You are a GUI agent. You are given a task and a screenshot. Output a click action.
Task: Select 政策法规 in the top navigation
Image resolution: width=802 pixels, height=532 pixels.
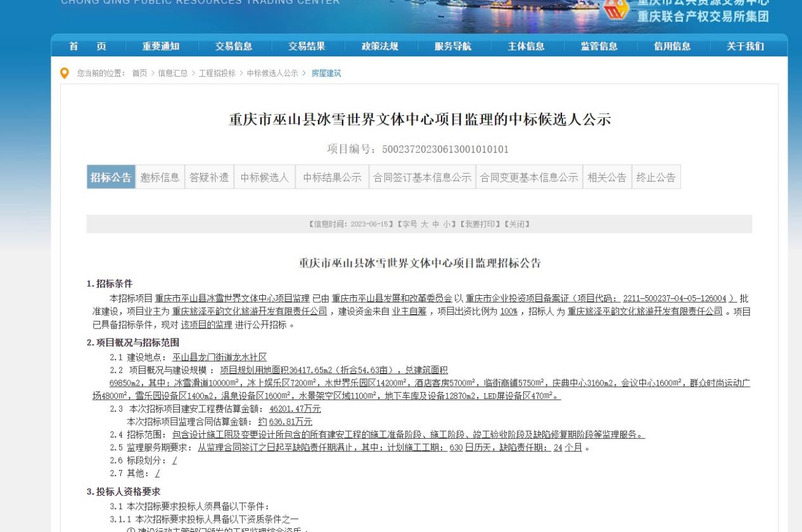[x=380, y=46]
